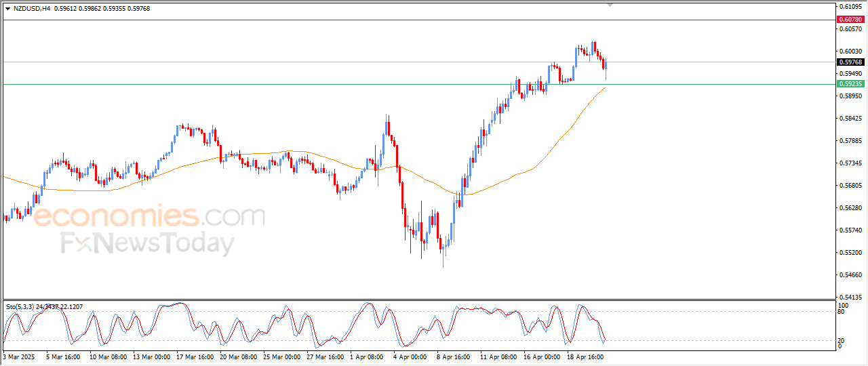The width and height of the screenshot is (868, 366).
Task: Click the gray chart shift triangle marker
Action: pos(610,5)
